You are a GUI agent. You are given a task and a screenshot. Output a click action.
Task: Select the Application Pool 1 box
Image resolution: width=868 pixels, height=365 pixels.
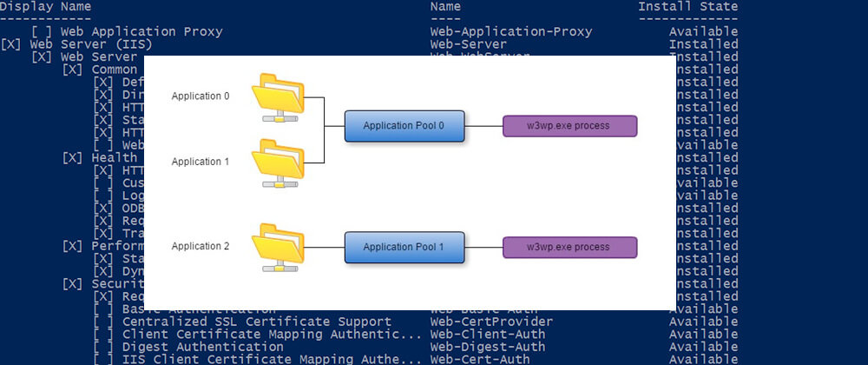click(x=404, y=247)
